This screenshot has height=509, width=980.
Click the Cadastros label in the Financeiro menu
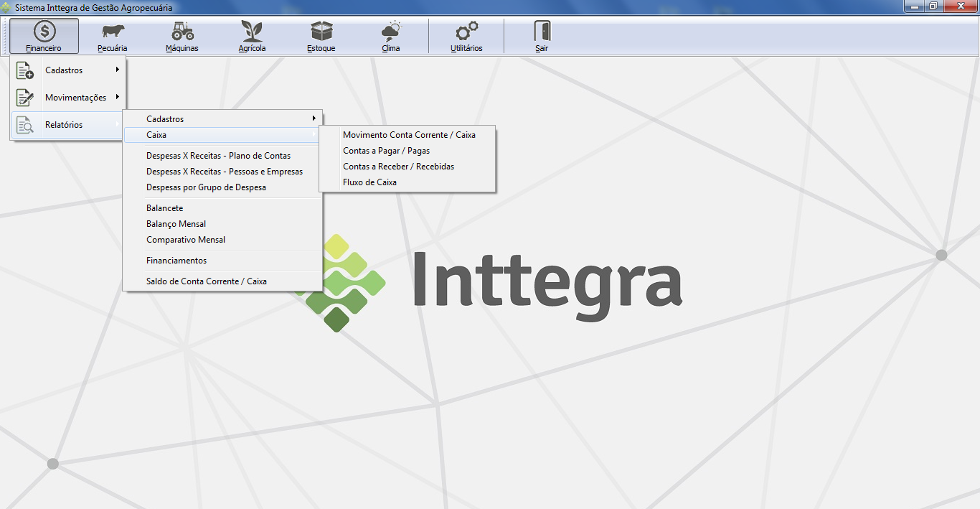[64, 70]
